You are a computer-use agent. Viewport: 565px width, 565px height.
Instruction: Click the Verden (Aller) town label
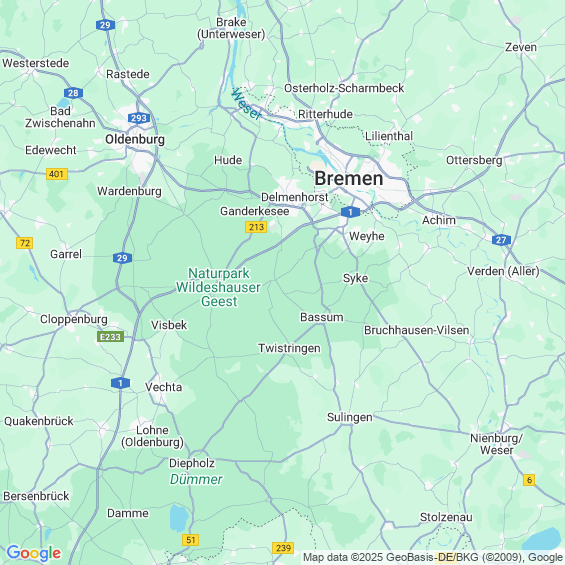click(503, 271)
